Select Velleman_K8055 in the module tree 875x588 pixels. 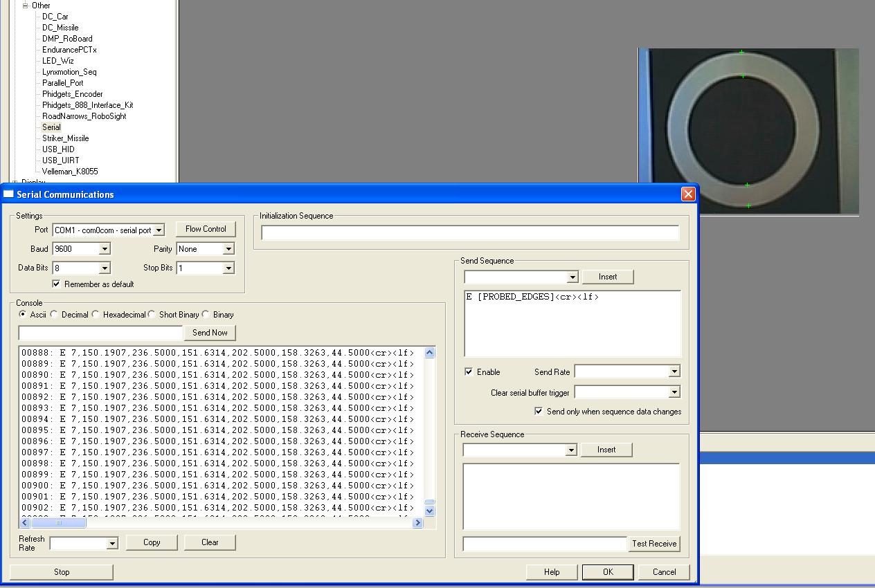[69, 172]
